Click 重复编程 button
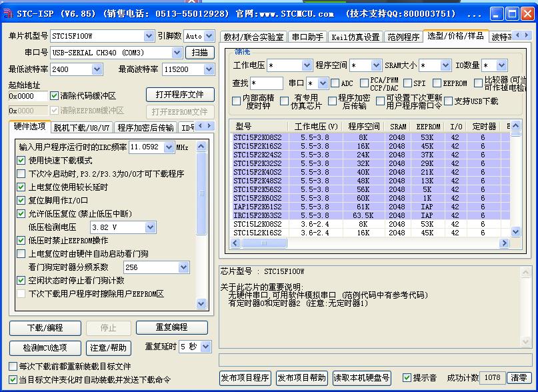The height and width of the screenshot is (392, 538). [171, 327]
